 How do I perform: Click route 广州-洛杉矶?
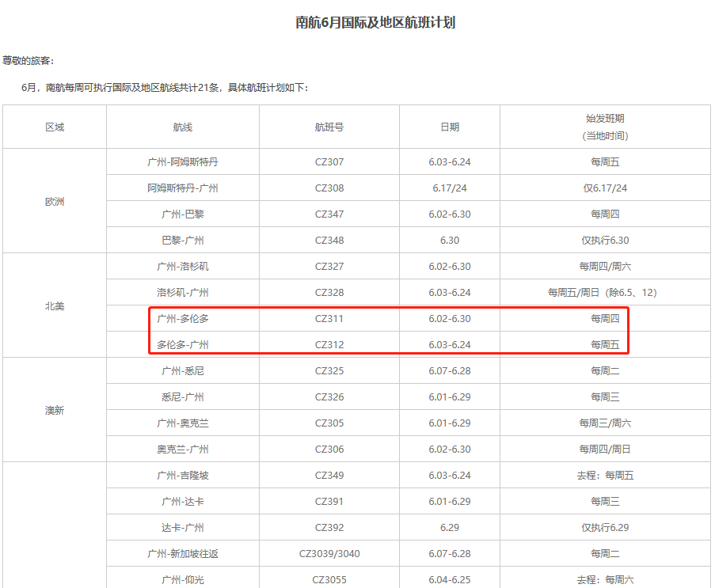tap(183, 266)
